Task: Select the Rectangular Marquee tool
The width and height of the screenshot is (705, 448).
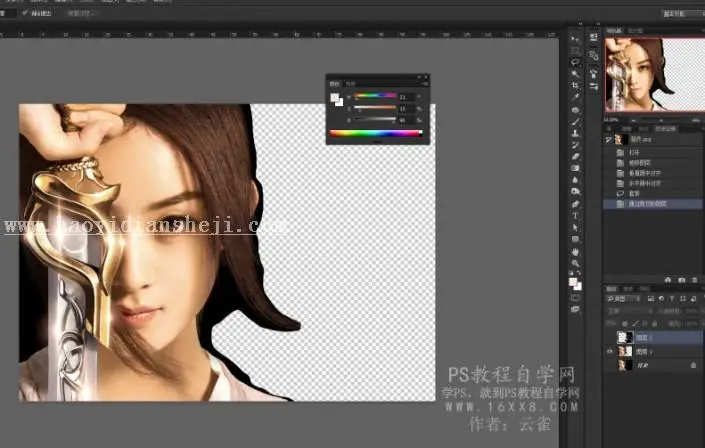Action: (x=575, y=51)
